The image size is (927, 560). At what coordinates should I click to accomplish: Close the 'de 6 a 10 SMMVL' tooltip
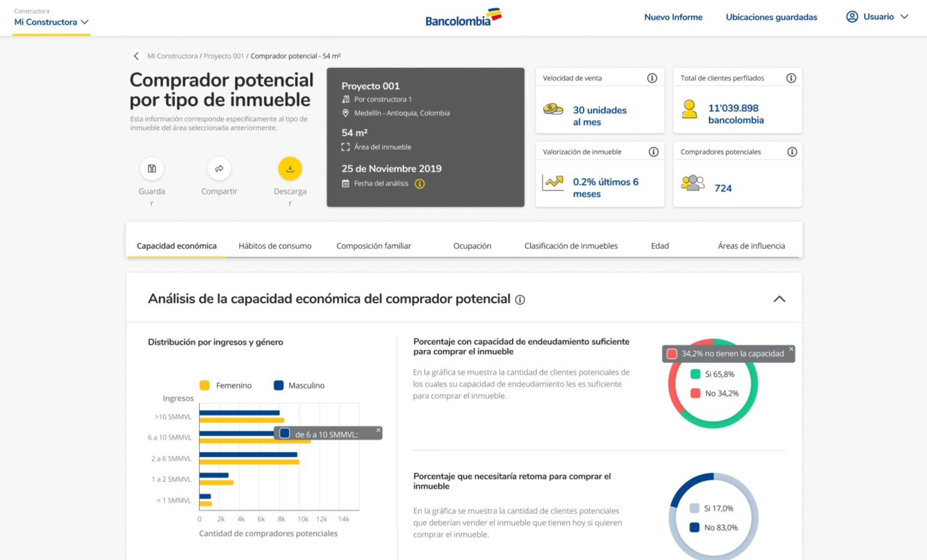[378, 430]
